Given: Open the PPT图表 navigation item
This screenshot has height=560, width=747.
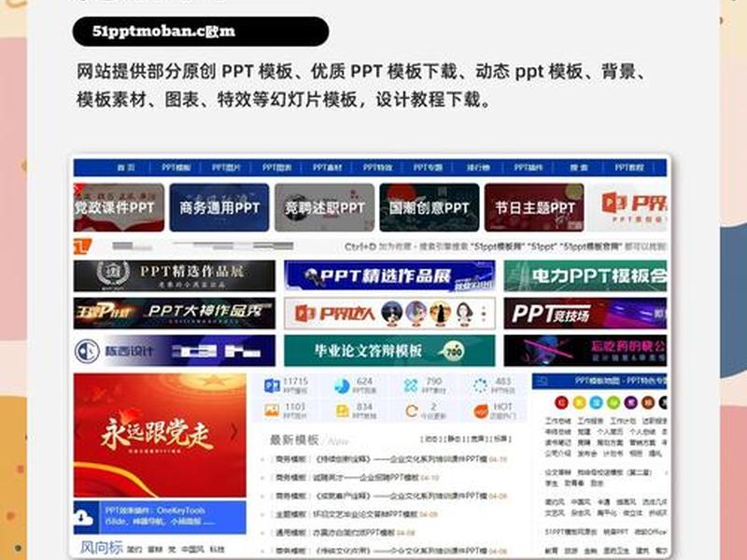Looking at the screenshot, I should point(276,168).
